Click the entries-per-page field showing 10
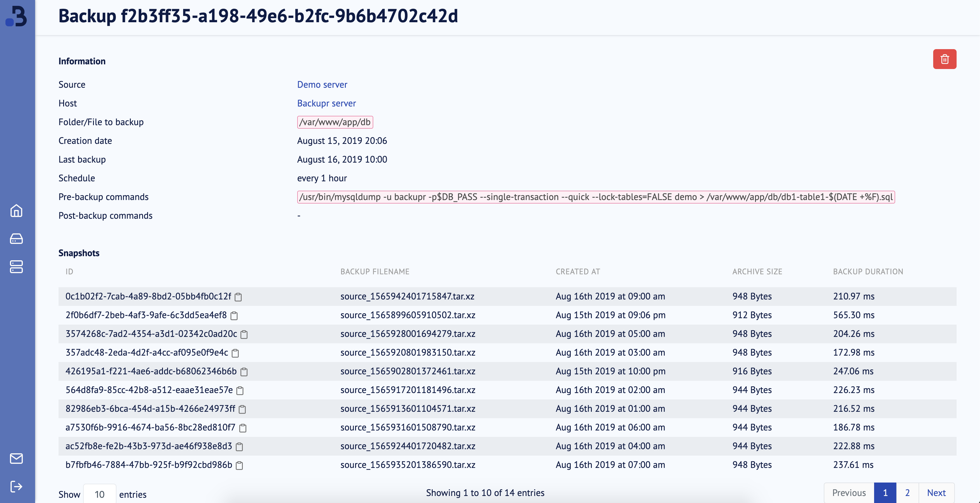The height and width of the screenshot is (503, 980). 100,494
